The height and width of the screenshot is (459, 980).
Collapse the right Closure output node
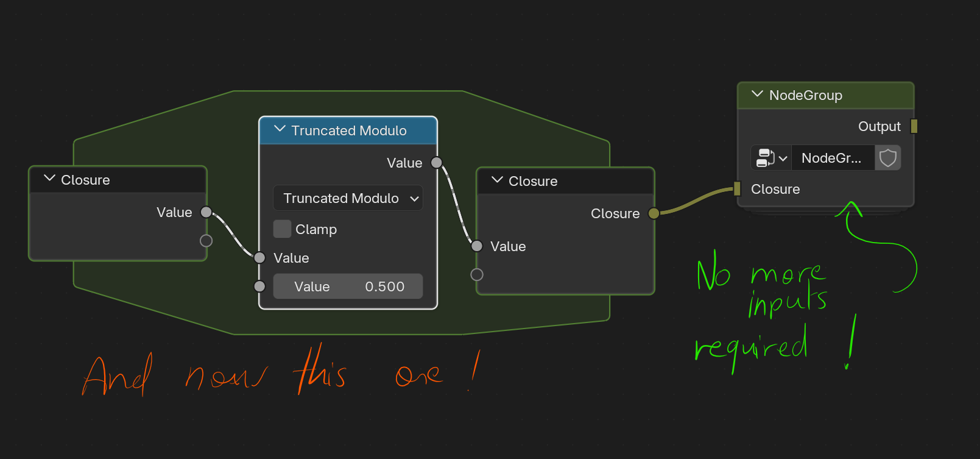click(x=497, y=180)
